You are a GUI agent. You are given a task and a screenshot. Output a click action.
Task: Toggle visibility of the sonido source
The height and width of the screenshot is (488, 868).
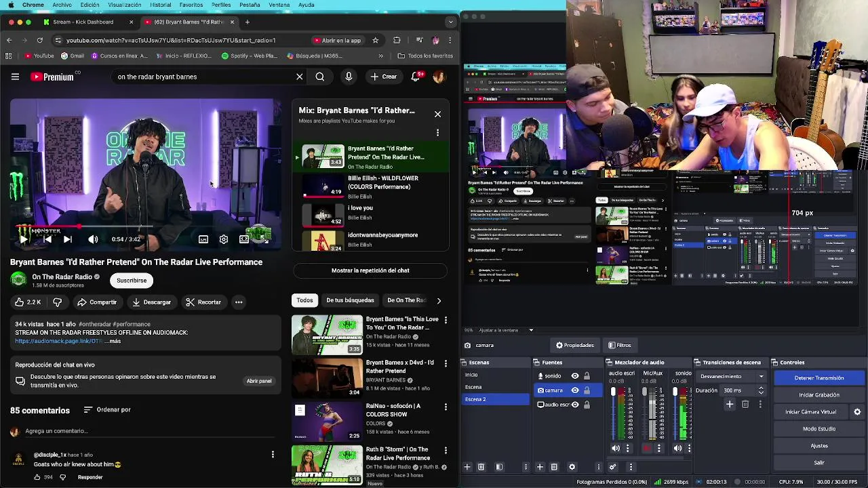click(x=575, y=376)
